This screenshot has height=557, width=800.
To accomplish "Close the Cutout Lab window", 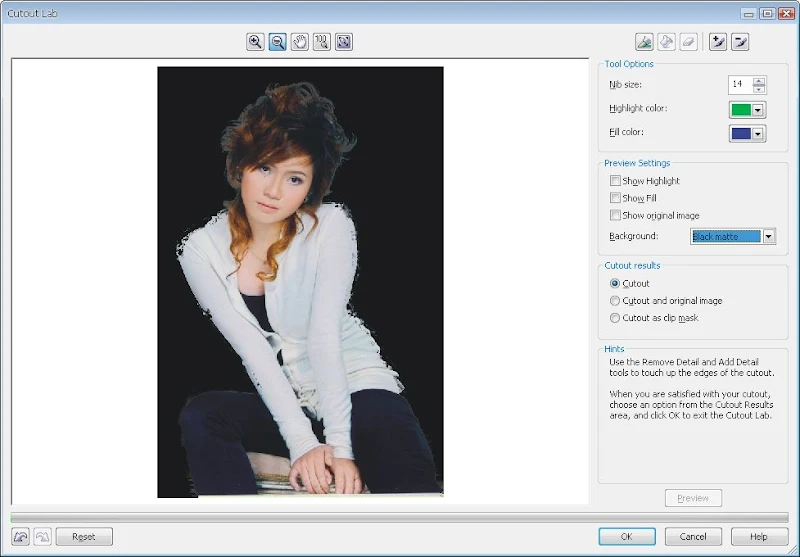I will [x=786, y=14].
